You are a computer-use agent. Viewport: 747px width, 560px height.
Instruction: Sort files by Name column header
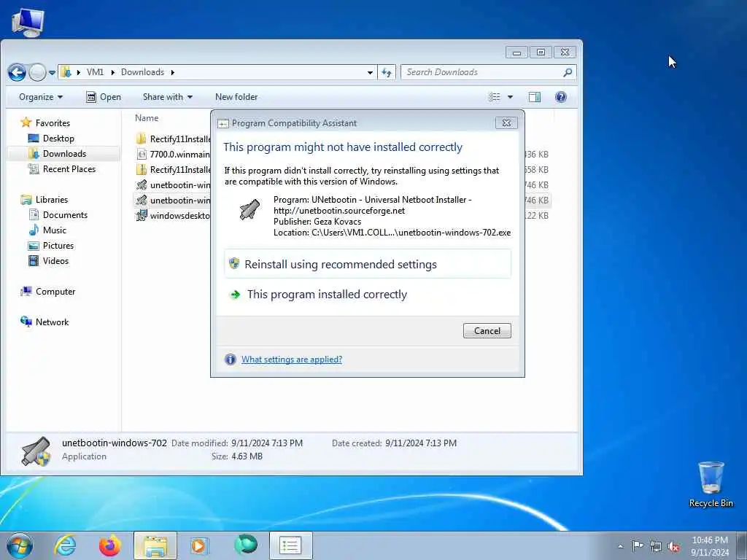[147, 118]
